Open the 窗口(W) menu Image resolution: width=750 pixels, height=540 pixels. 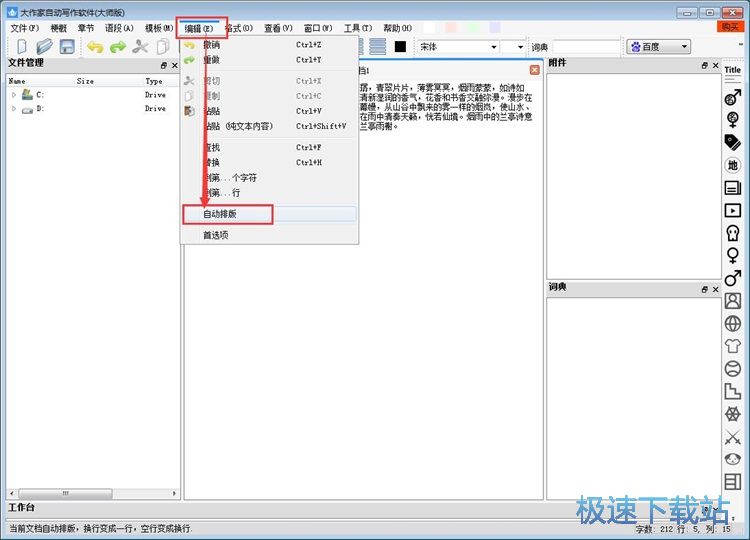pos(318,28)
